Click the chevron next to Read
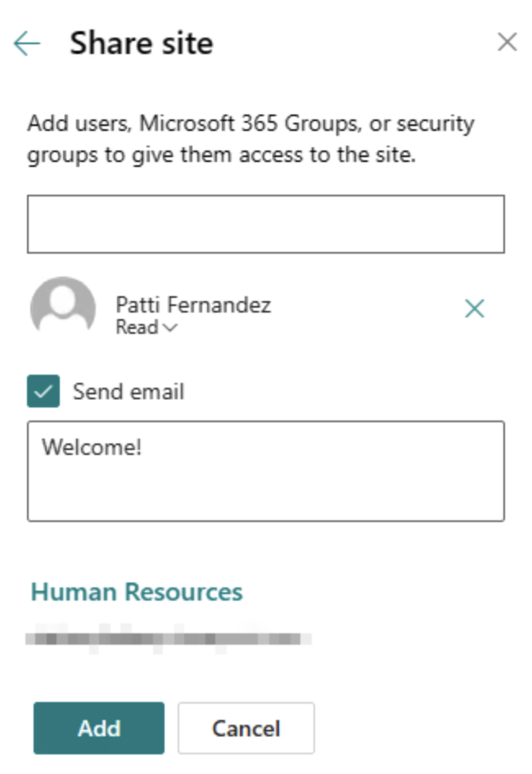The image size is (532, 774). point(170,329)
